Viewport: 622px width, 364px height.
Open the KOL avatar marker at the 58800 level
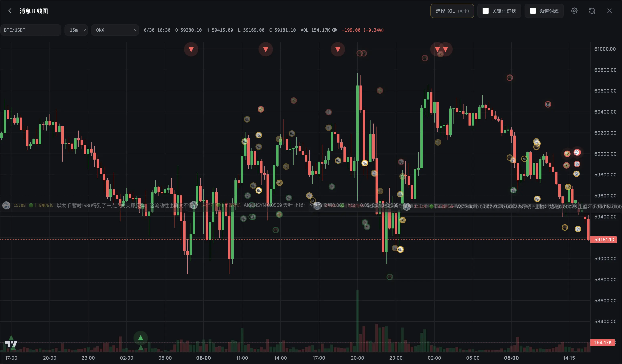click(390, 277)
